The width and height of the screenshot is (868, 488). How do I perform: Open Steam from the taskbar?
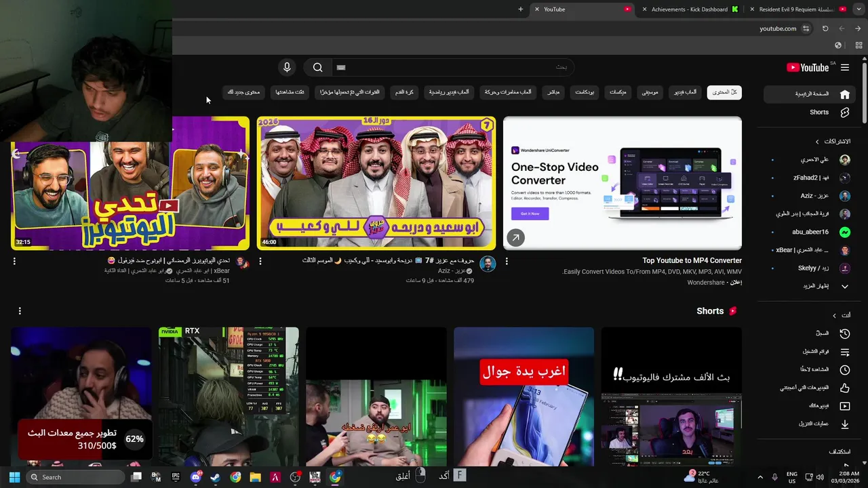pos(215,477)
